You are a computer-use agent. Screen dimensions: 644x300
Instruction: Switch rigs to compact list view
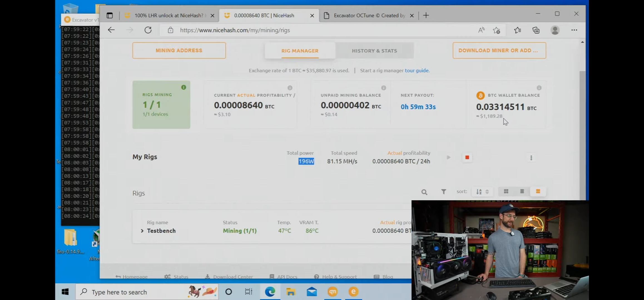522,191
